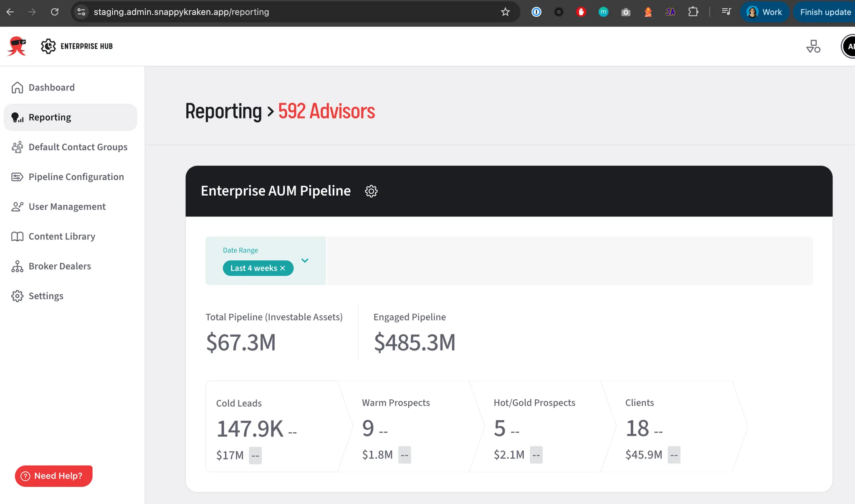Bookmark the page with the star icon
Screen dimensions: 855x504
coord(505,12)
